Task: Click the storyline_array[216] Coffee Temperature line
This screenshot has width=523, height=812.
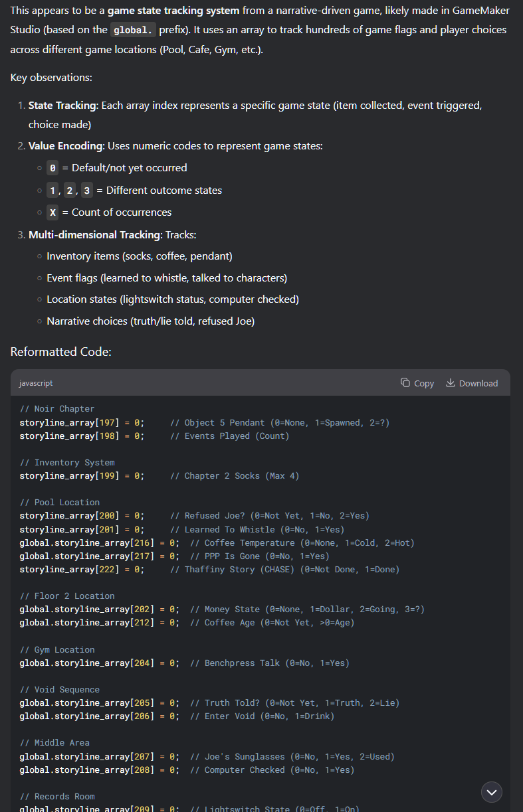Action: point(217,543)
